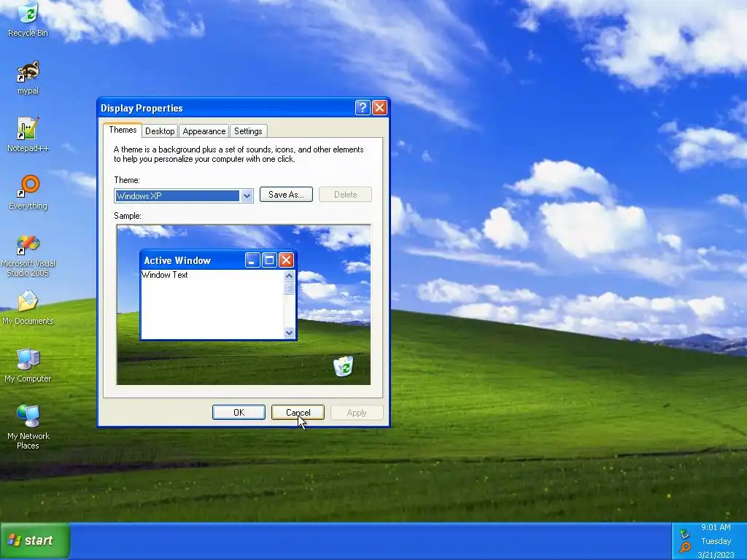
Task: Click the Display Properties title bar text
Action: 142,108
